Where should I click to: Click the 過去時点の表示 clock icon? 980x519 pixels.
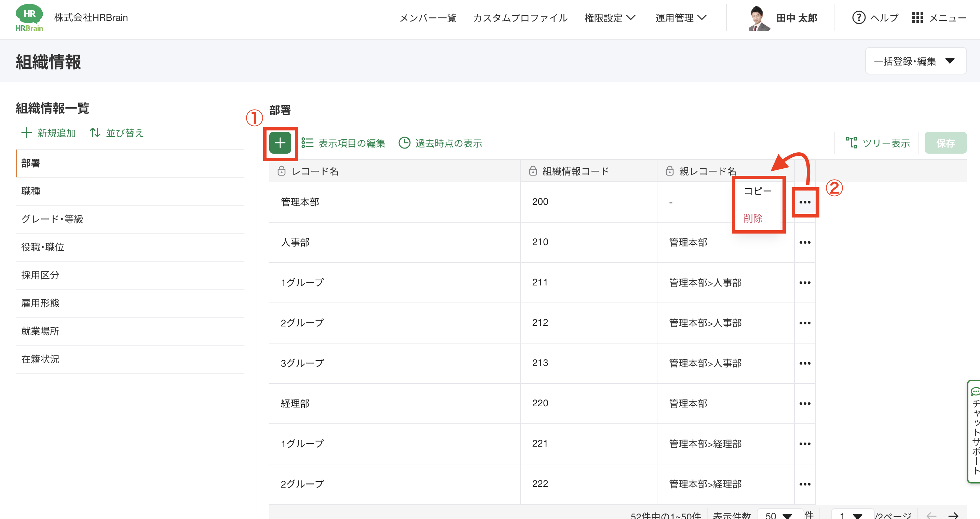(x=404, y=143)
